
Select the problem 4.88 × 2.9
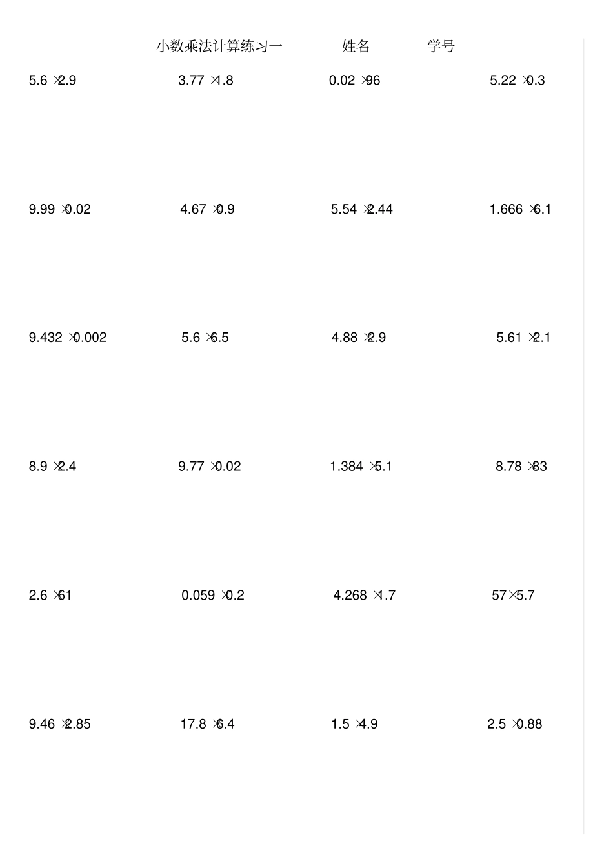pyautogui.click(x=358, y=338)
